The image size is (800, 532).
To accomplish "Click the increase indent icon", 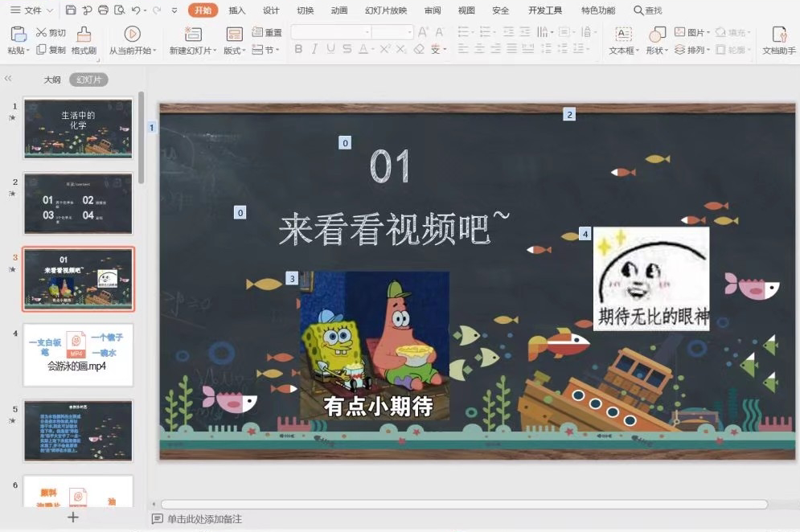I will coord(525,32).
